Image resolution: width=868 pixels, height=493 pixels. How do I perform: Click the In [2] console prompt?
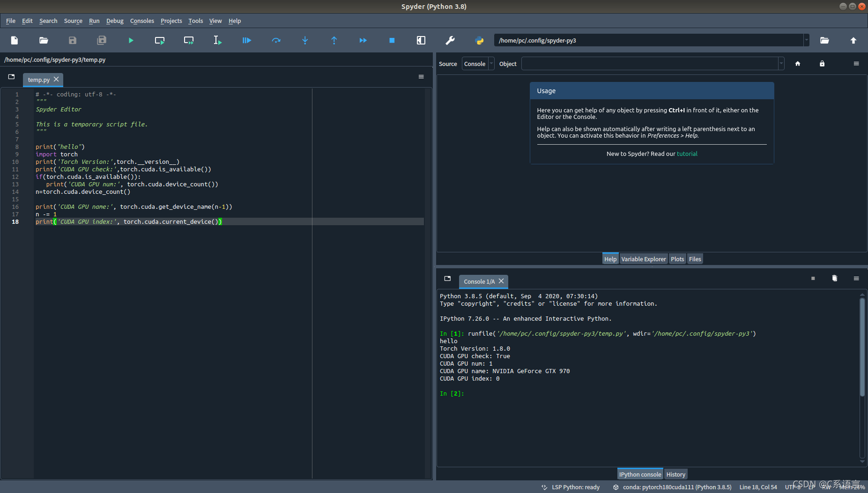pyautogui.click(x=452, y=394)
